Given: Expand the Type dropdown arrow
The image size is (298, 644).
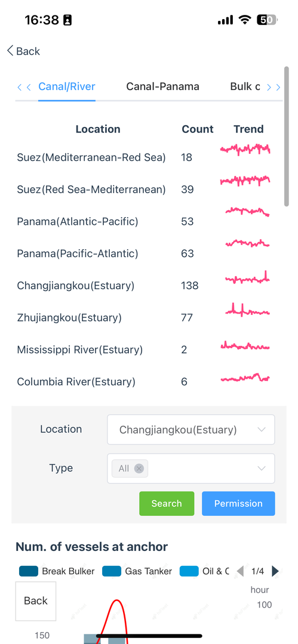Looking at the screenshot, I should [262, 468].
